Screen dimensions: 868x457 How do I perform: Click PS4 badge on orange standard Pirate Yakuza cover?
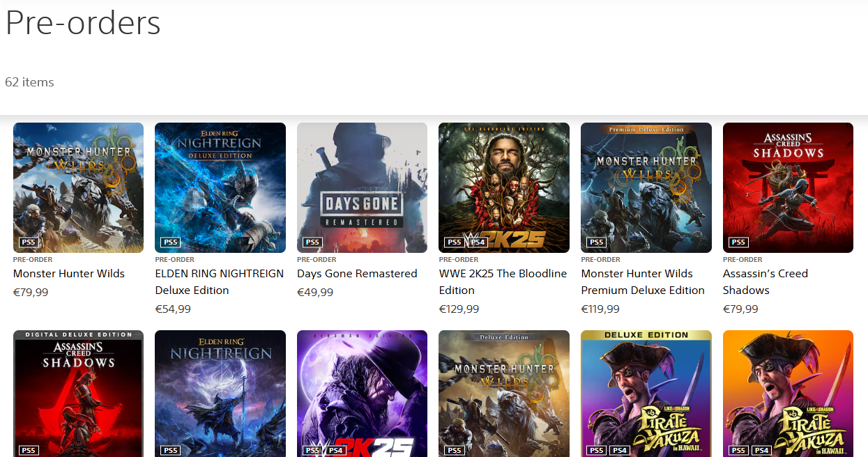(x=761, y=451)
